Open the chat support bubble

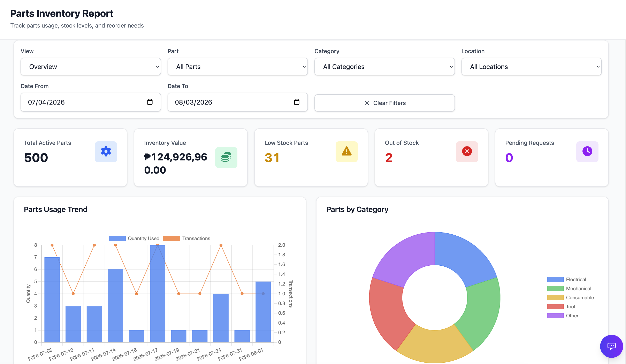coord(611,346)
